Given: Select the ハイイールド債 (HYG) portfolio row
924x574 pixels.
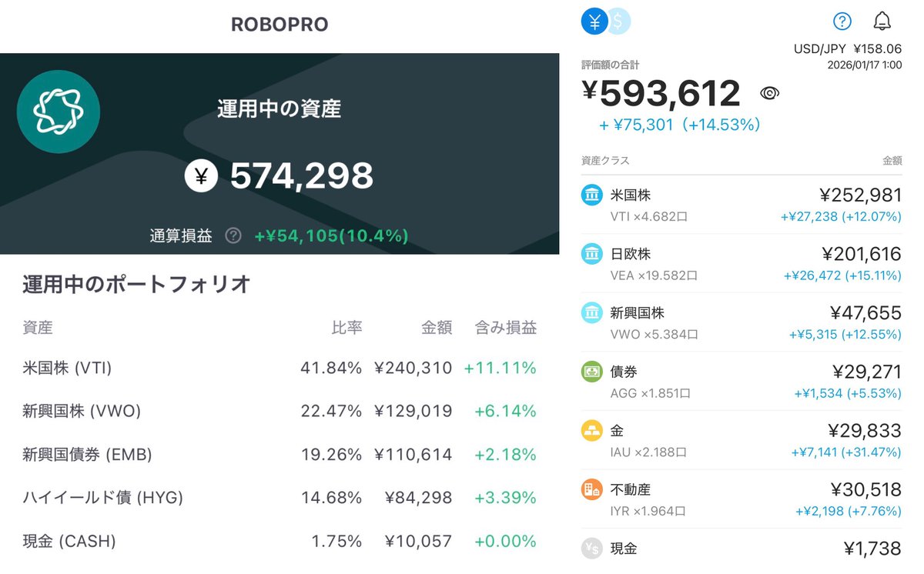Looking at the screenshot, I should [280, 498].
